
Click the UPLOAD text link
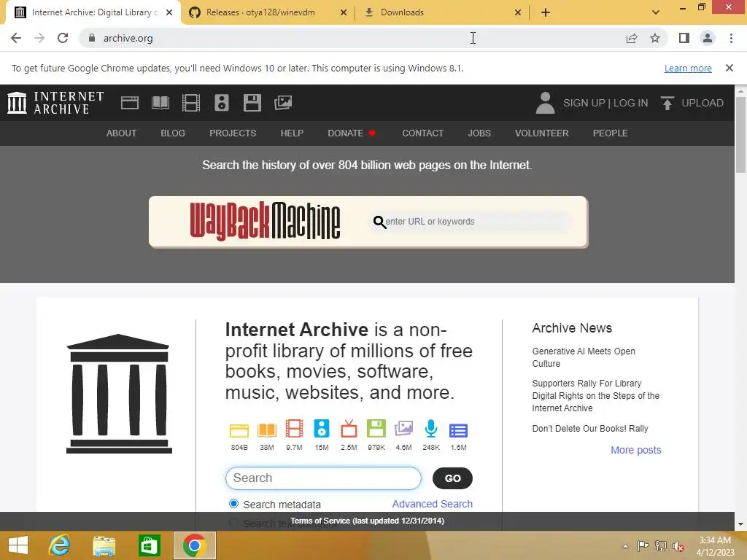coord(703,103)
